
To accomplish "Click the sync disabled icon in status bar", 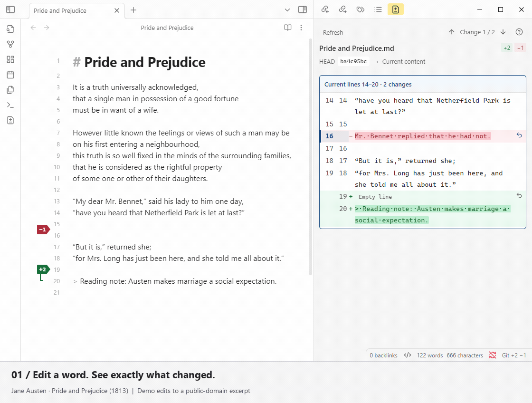I will [x=493, y=355].
